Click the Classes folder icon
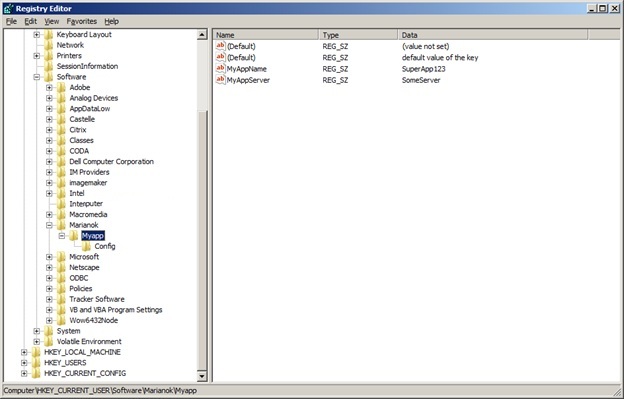624x399 pixels. click(x=61, y=140)
